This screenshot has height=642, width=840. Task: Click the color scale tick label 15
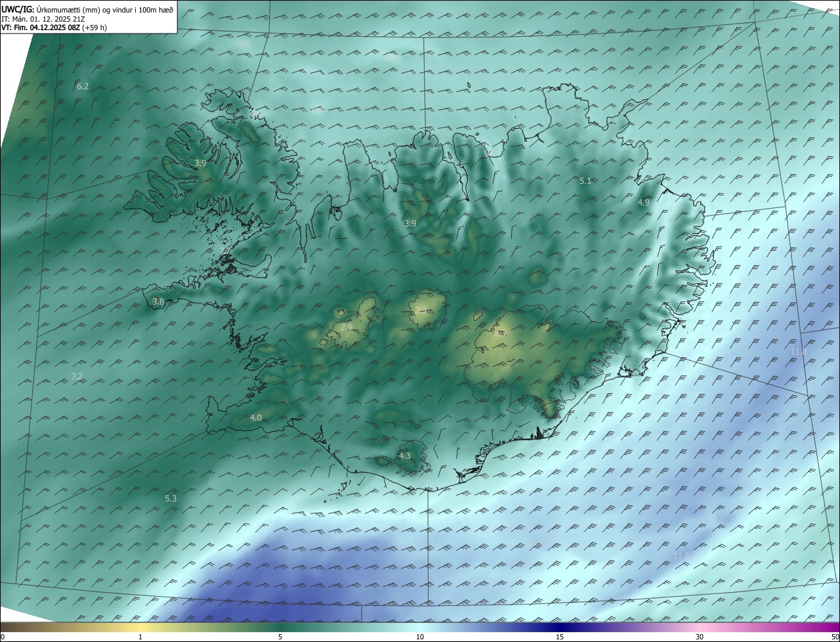point(560,637)
